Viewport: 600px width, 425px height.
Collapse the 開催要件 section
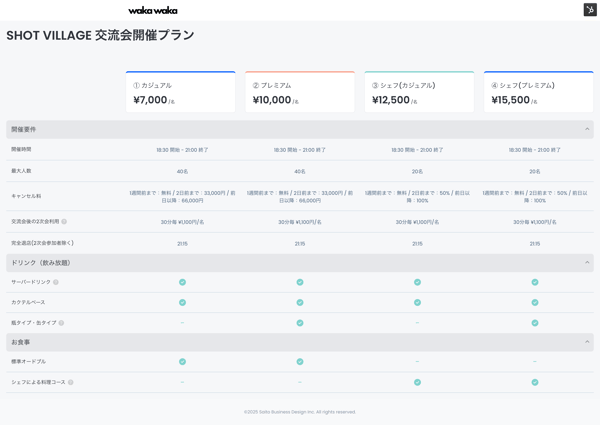click(587, 129)
